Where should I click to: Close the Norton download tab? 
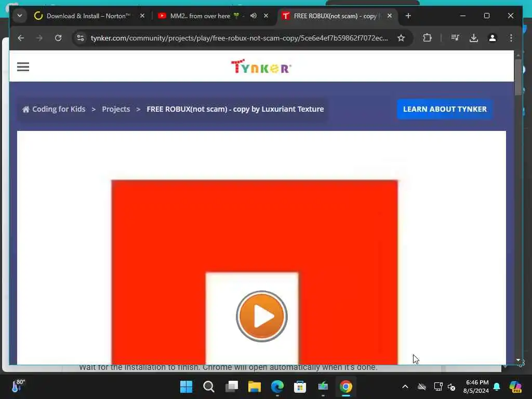tap(142, 16)
